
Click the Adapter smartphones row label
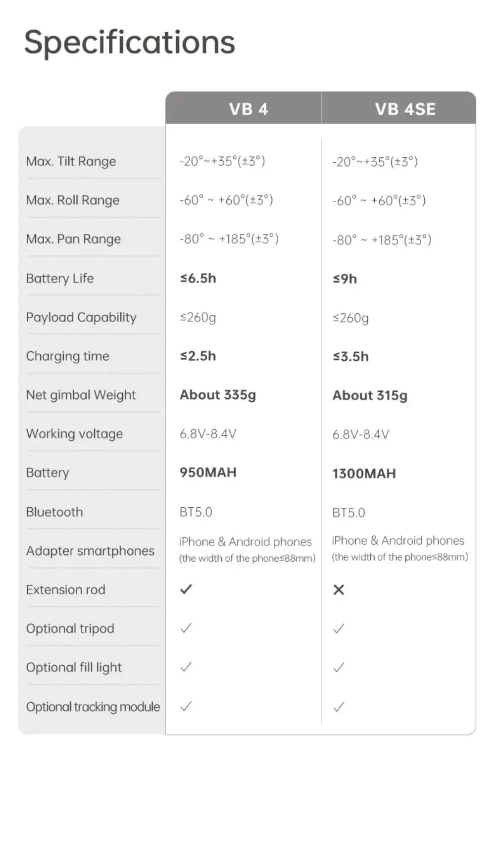(91, 551)
